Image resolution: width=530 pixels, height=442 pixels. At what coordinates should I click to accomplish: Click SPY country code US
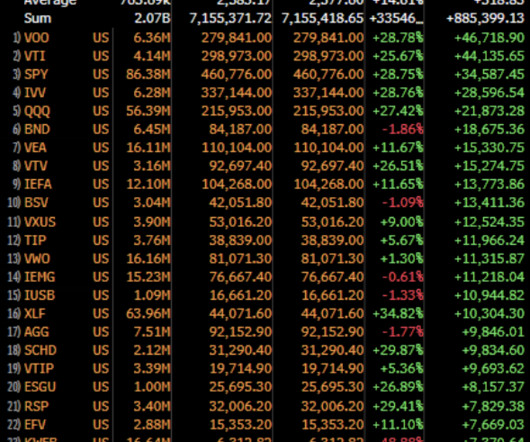coord(101,74)
